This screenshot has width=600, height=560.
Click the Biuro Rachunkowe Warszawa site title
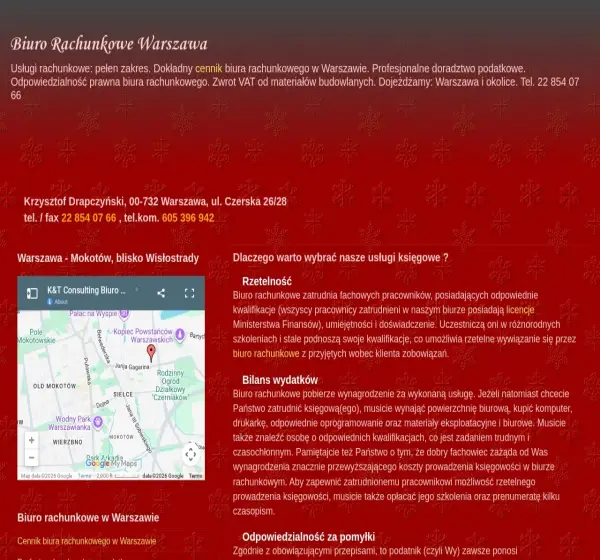(109, 44)
